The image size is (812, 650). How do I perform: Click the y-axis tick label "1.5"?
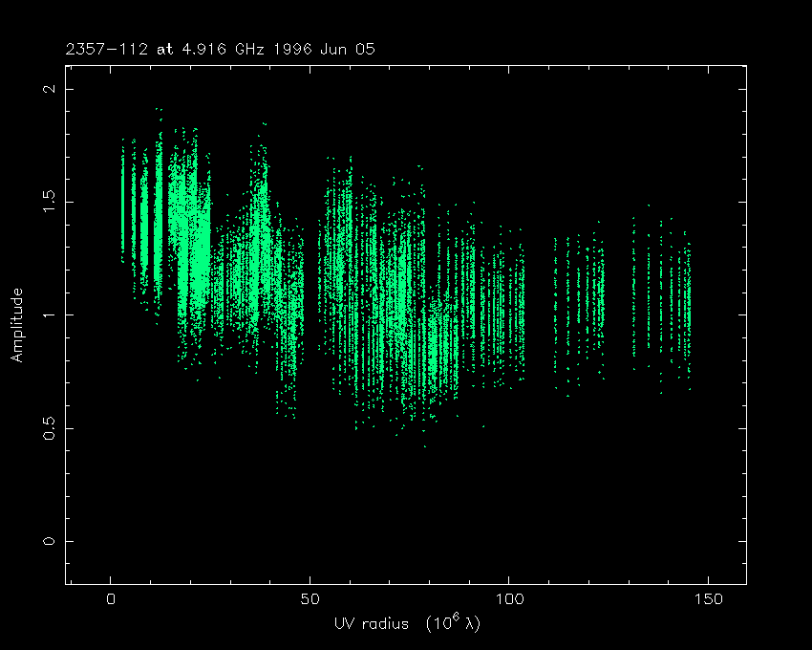[x=50, y=202]
